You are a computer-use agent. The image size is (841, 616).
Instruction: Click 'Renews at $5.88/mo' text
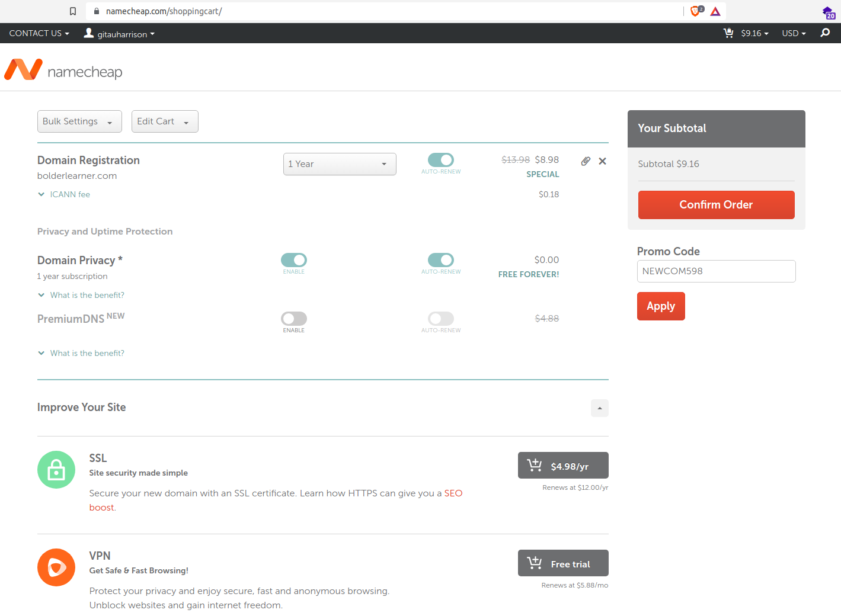(x=575, y=585)
